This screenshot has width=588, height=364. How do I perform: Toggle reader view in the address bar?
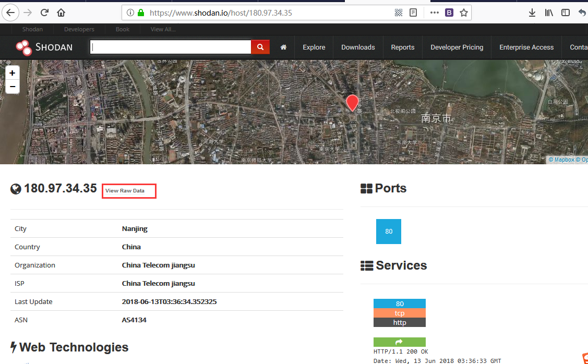413,13
